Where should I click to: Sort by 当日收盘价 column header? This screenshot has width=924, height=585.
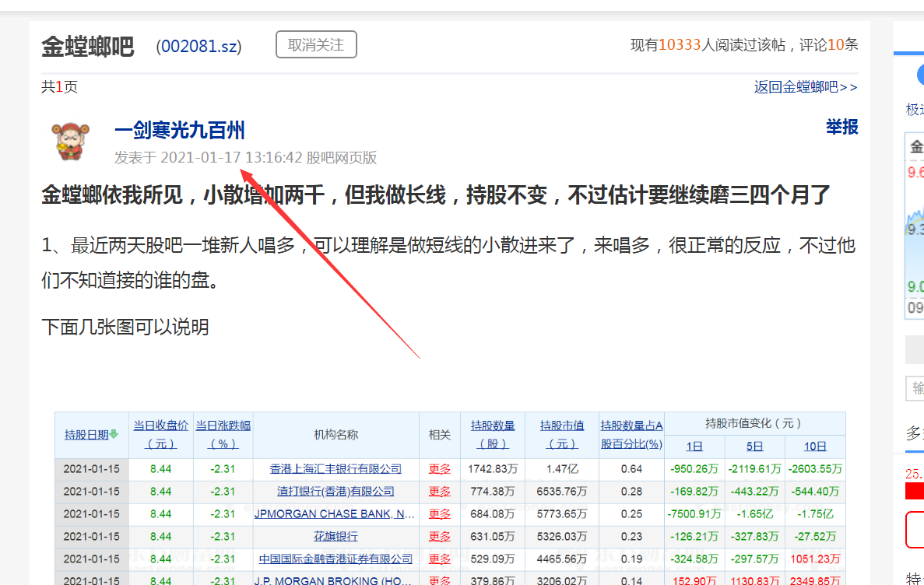pyautogui.click(x=160, y=434)
